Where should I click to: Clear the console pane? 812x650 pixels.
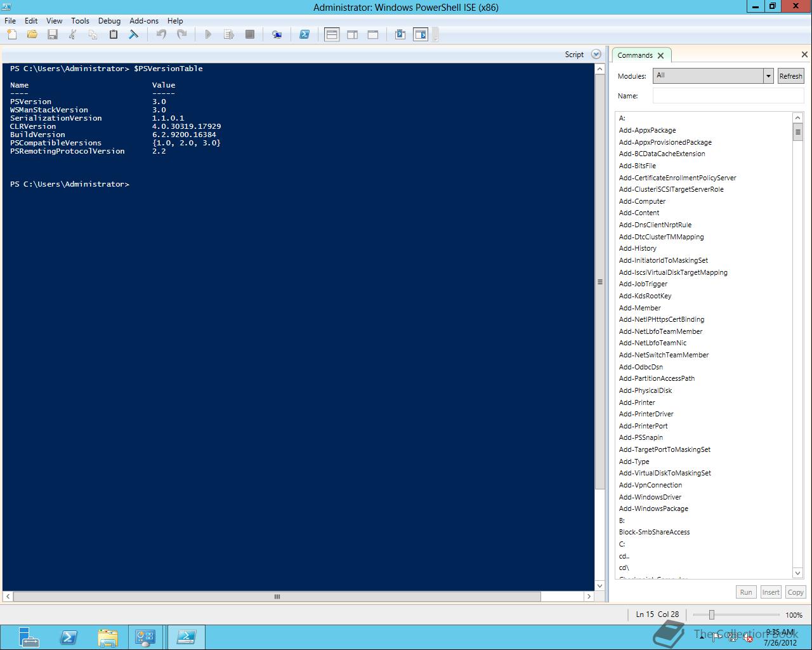click(134, 34)
